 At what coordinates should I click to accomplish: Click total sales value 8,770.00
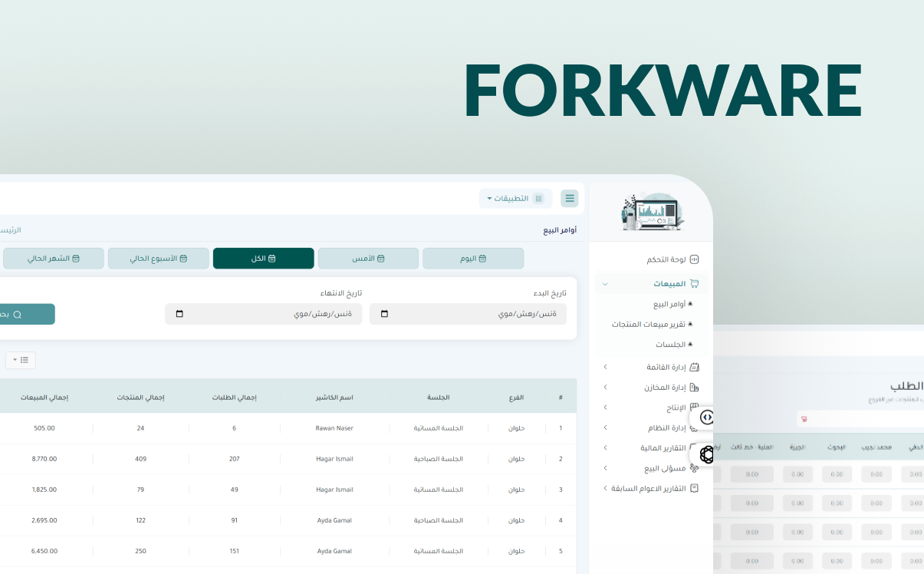pyautogui.click(x=44, y=459)
